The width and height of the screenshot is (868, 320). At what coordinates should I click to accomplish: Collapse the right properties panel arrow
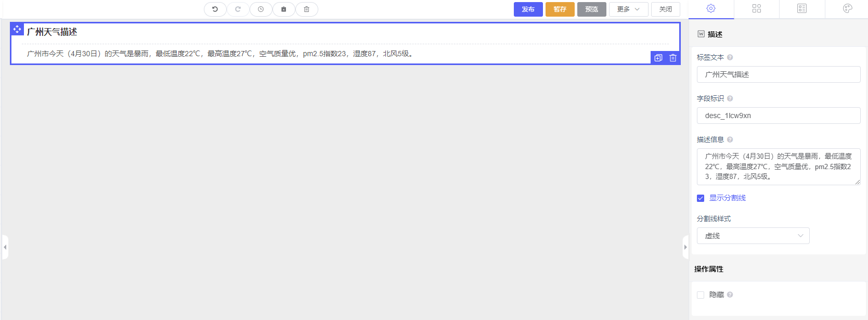pos(685,247)
